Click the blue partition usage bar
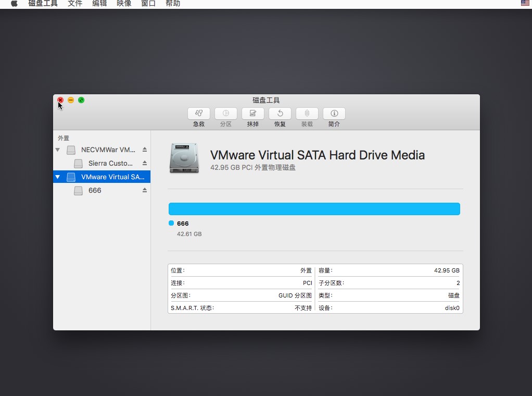 click(x=314, y=209)
